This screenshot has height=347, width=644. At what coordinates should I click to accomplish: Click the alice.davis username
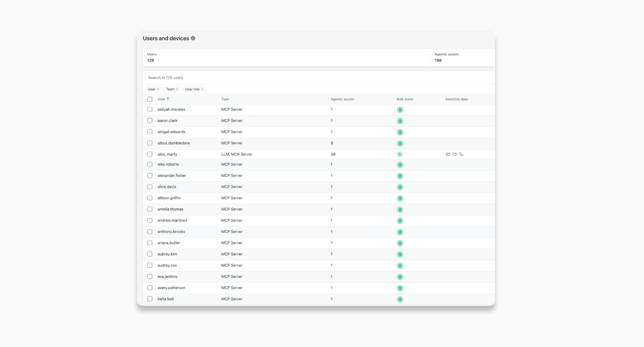(167, 187)
